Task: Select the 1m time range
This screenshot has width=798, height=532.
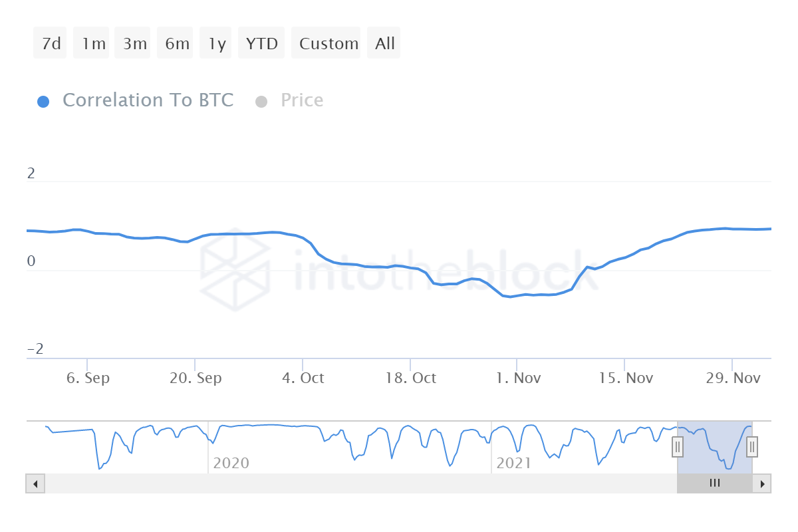Action: tap(92, 43)
